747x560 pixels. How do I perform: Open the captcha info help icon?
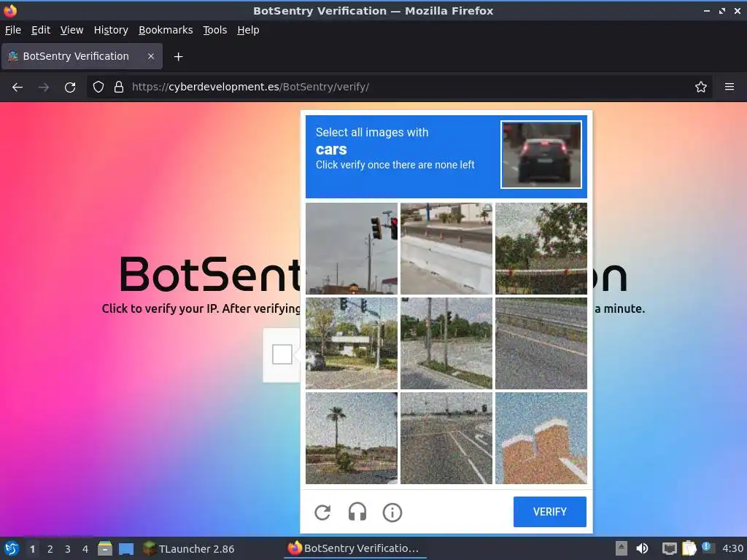[392, 513]
